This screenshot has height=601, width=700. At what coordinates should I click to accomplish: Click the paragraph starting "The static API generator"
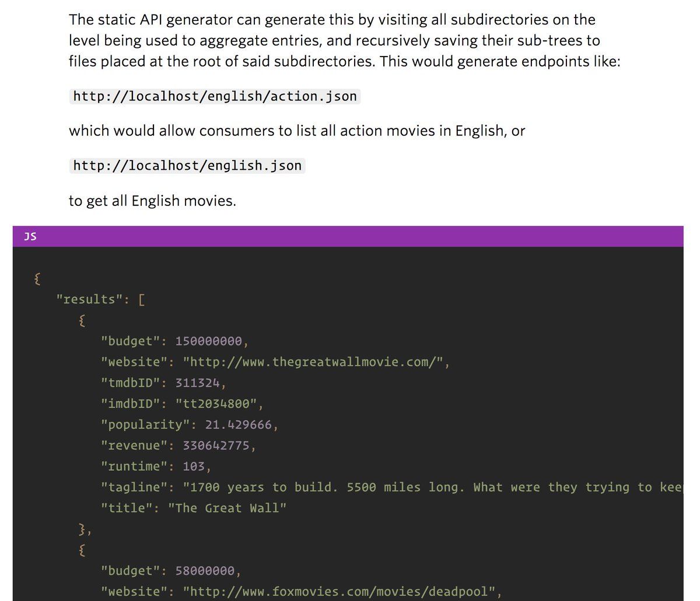coord(344,40)
